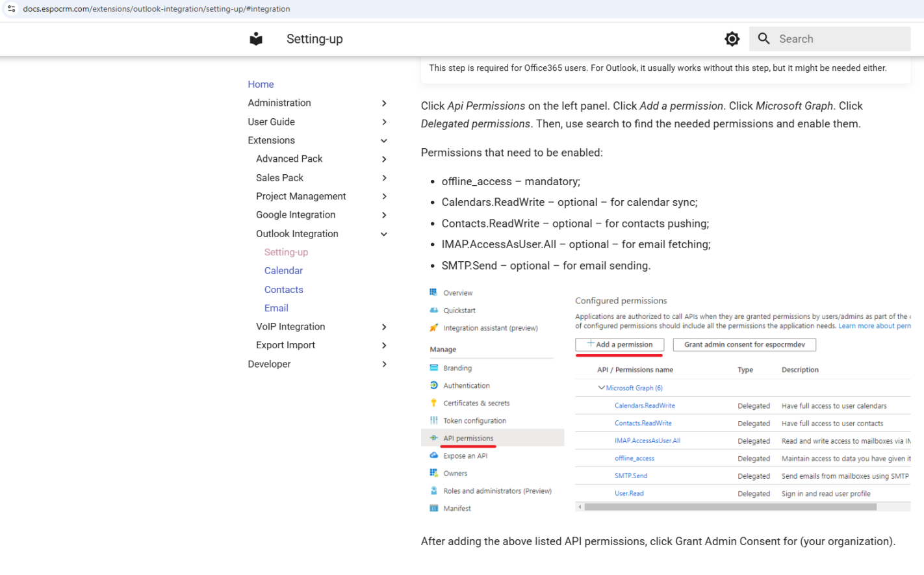Screen dimensions: 924x575
Task: Collapse the Outlook Integration chevron
Action: 384,234
